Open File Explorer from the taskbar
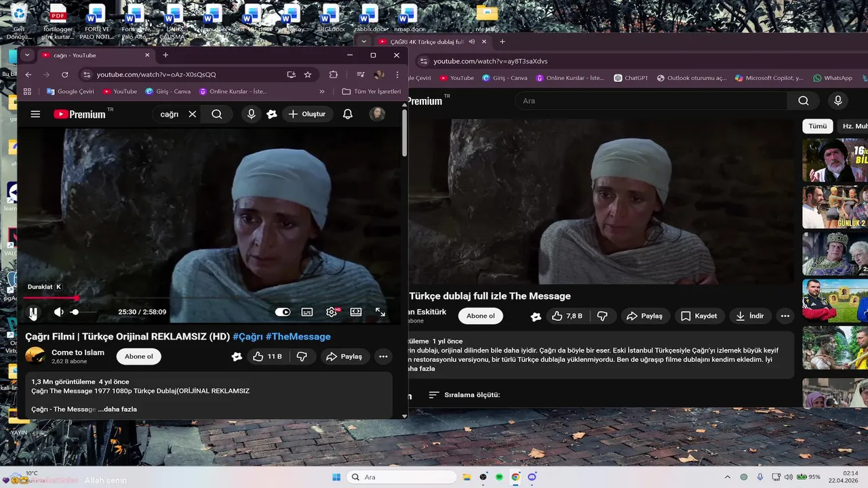 468,477
